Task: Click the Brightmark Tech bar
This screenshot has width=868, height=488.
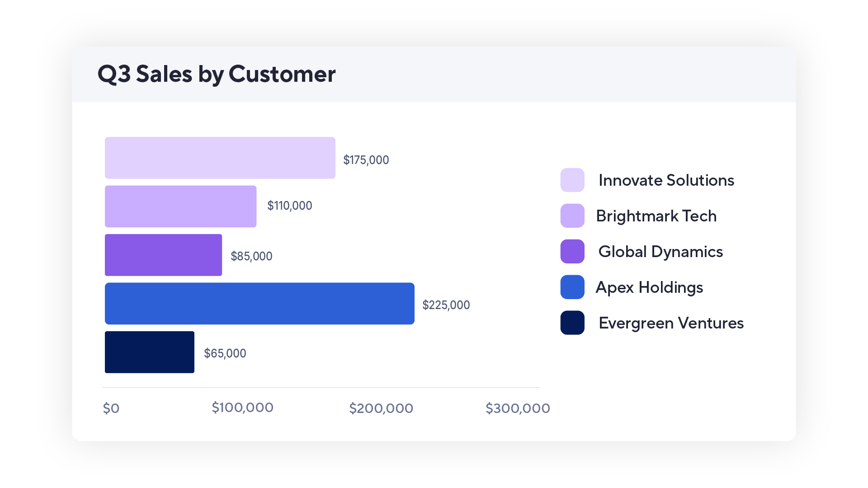Action: tap(180, 206)
